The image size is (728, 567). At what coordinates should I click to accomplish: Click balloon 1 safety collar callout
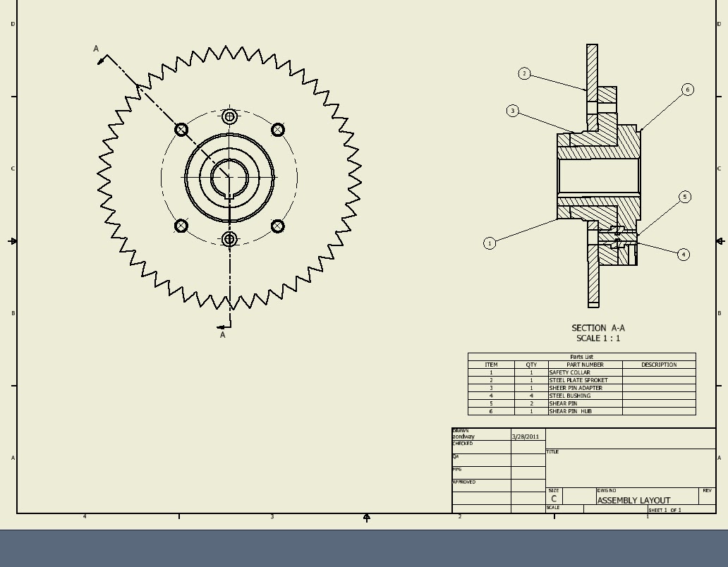489,243
